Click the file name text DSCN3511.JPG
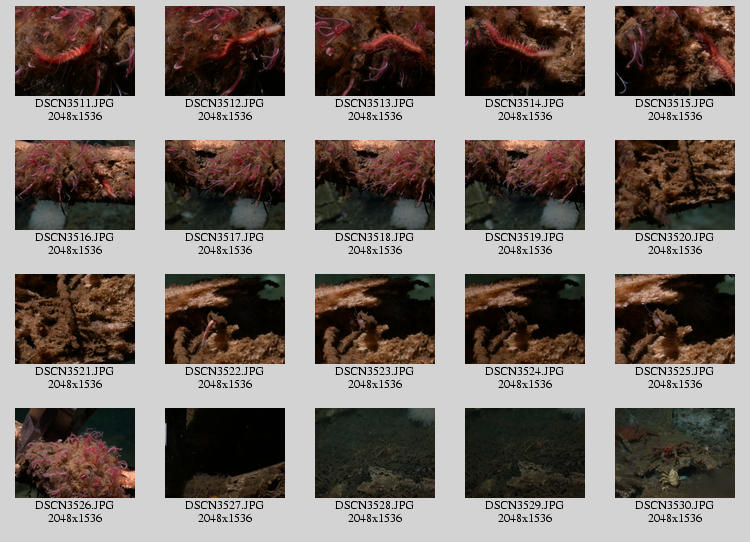The height and width of the screenshot is (542, 750). [75, 103]
